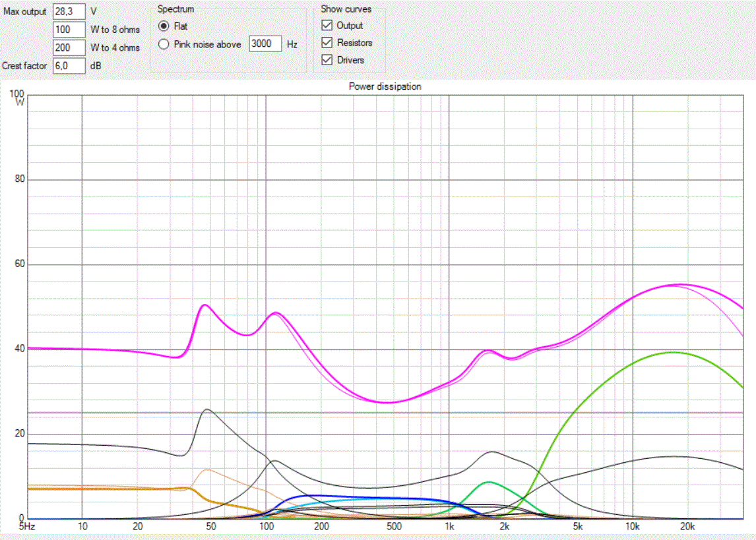The height and width of the screenshot is (540, 756).
Task: Click the Max output voltage field
Action: (69, 11)
